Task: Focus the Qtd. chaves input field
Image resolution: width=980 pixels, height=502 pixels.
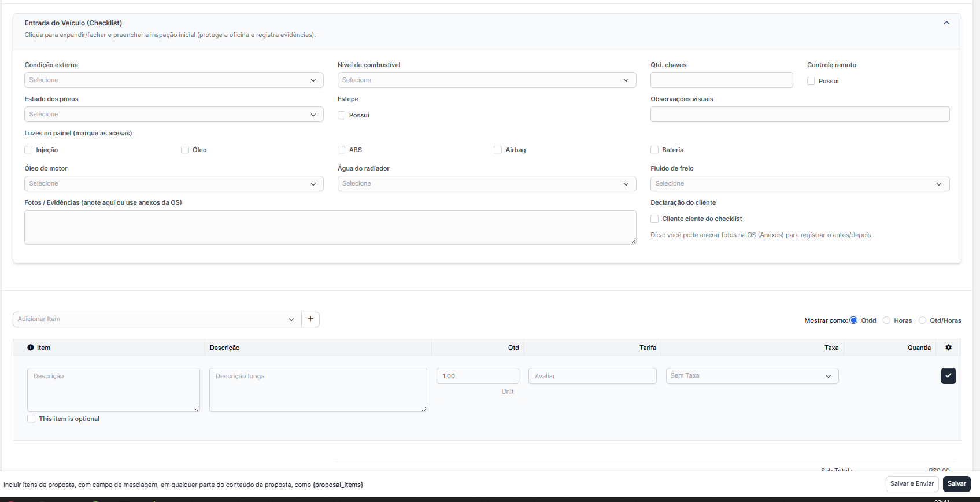Action: (721, 80)
